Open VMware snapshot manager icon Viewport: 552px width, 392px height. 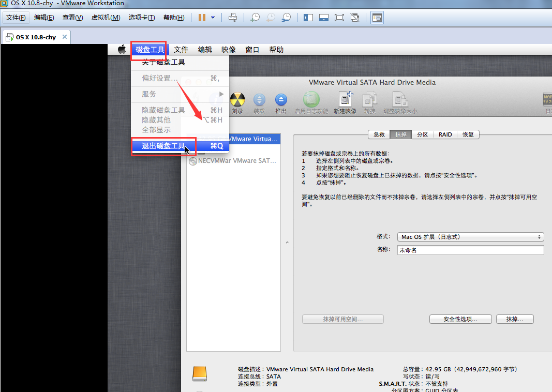286,18
